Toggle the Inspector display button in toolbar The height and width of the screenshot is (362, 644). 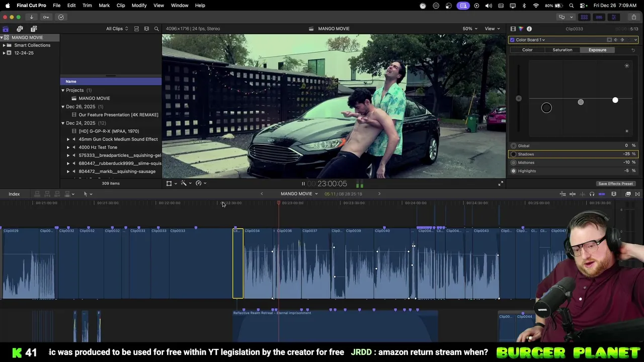[613, 17]
